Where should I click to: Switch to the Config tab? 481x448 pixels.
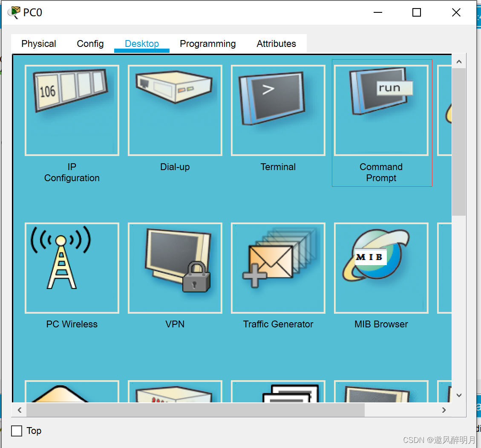[90, 44]
